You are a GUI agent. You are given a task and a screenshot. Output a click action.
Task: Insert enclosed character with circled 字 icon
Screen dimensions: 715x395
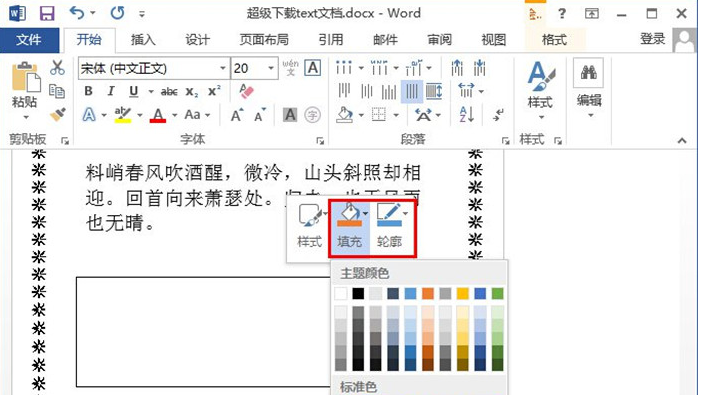pos(313,114)
